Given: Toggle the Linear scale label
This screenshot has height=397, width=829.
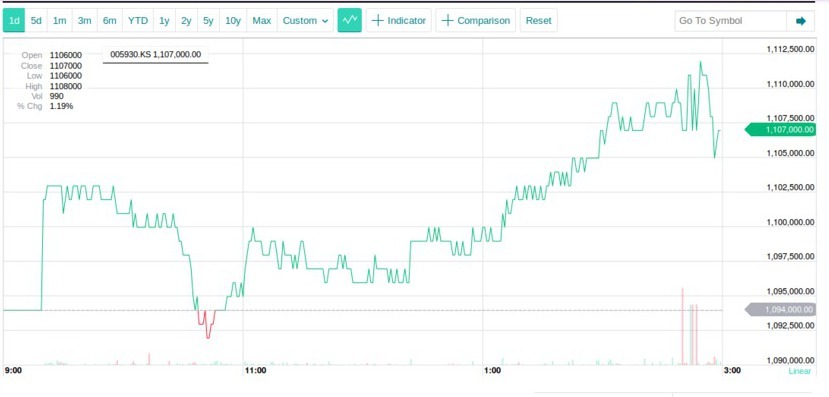Looking at the screenshot, I should [800, 371].
